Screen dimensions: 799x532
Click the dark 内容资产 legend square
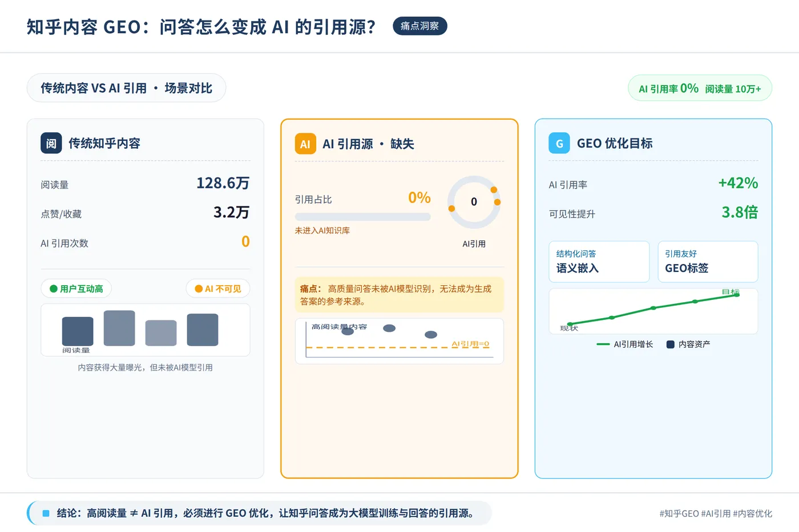click(x=671, y=344)
